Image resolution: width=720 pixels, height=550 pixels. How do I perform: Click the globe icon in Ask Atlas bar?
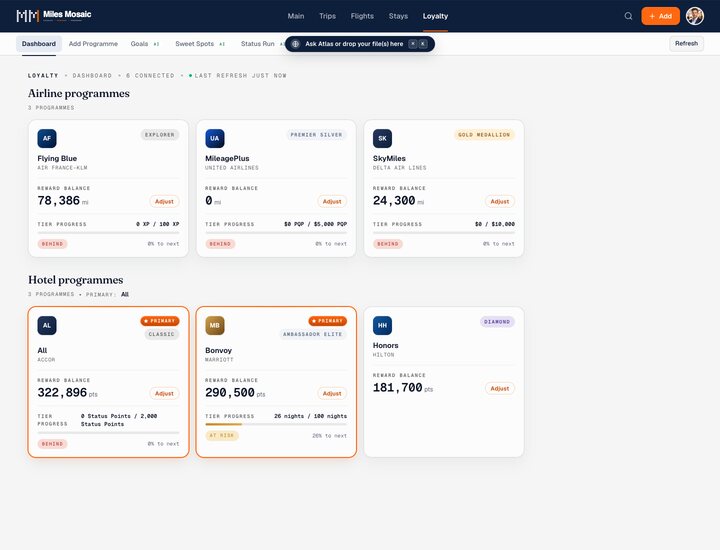click(x=296, y=44)
